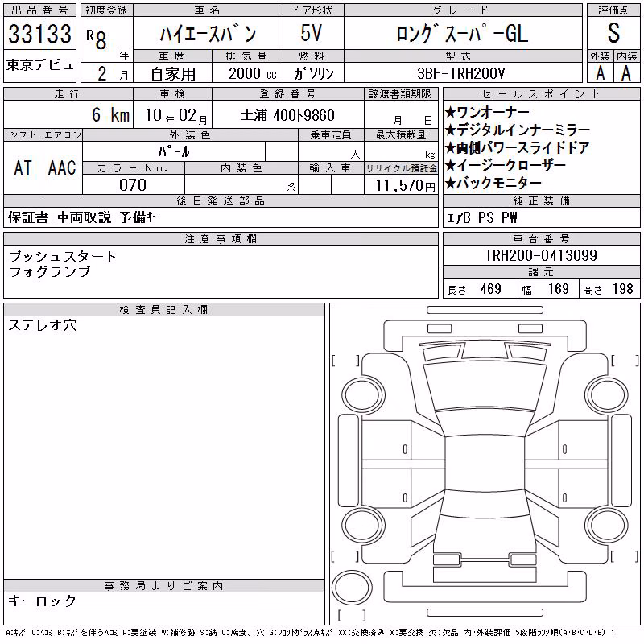The height and width of the screenshot is (644, 644).
Task: Select recycle deposit 11,570円
Action: (405, 186)
